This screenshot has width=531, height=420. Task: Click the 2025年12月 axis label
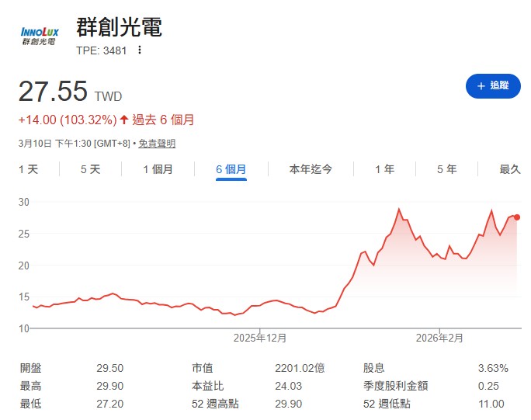[x=260, y=338]
